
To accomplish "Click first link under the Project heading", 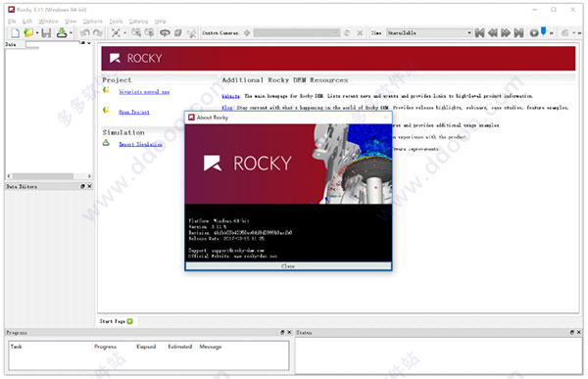I will point(144,91).
